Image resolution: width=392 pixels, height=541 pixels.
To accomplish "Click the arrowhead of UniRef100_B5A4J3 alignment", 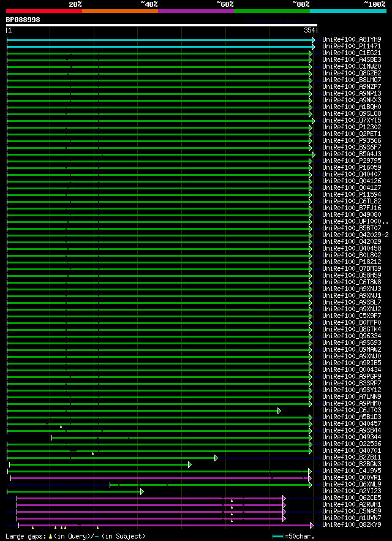I will coord(314,154).
